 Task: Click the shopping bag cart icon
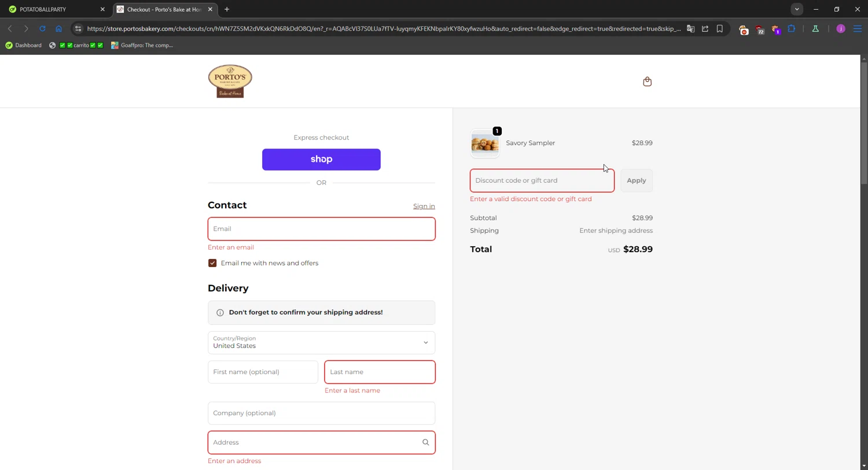647,82
